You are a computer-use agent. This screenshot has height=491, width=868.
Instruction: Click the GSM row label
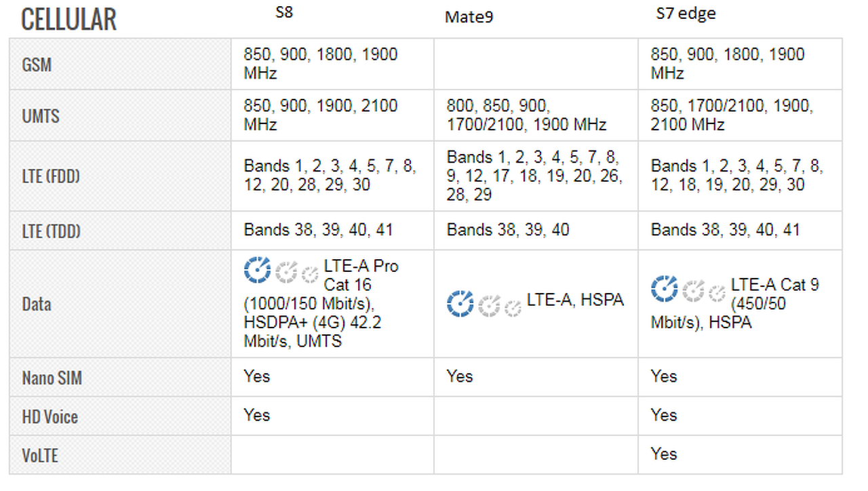tap(37, 65)
